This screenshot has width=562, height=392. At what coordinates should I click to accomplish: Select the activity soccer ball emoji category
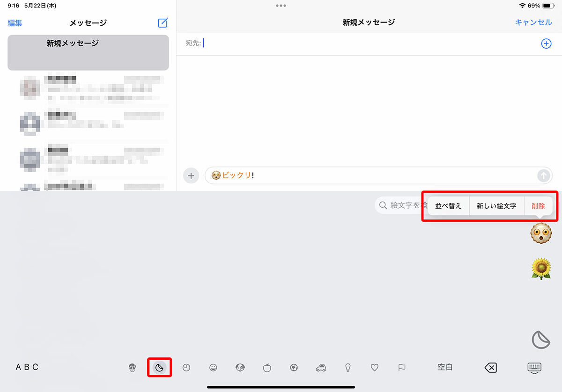point(294,368)
